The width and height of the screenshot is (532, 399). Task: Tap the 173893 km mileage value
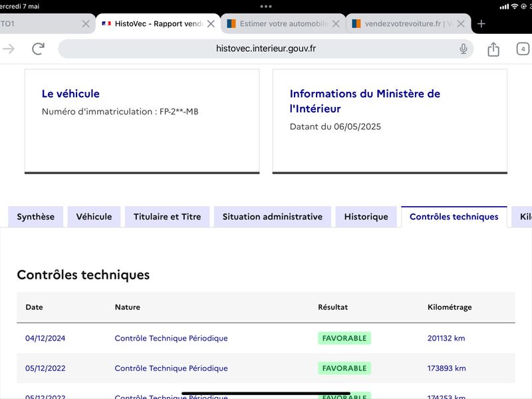(x=446, y=368)
